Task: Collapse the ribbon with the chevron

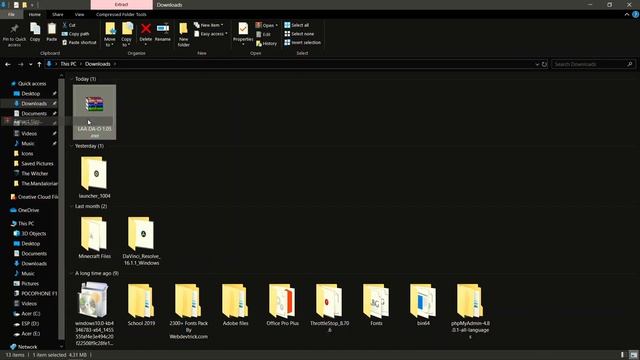Action: pos(627,14)
